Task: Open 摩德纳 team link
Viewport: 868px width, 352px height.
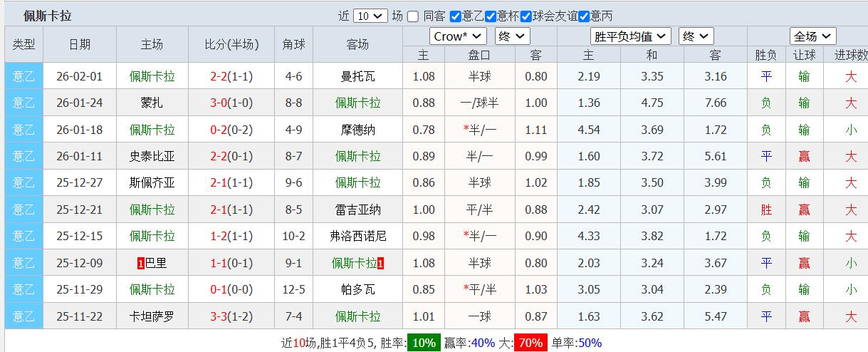Action: click(358, 130)
